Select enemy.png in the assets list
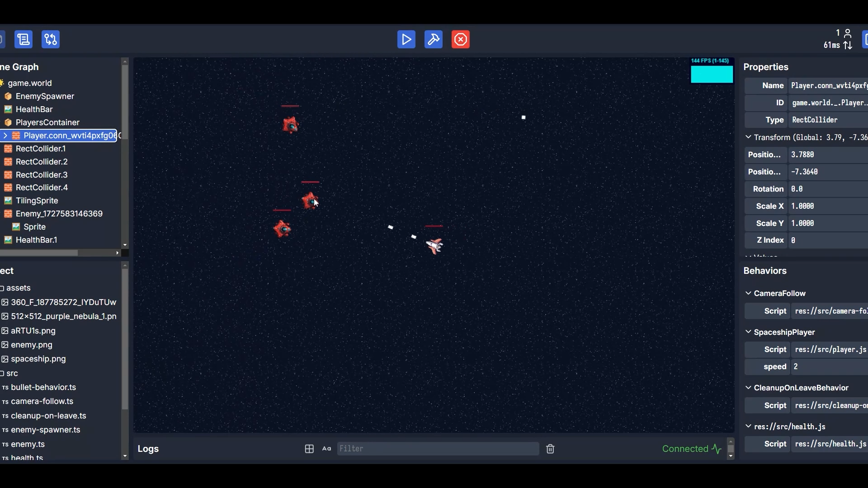This screenshot has width=868, height=488. [x=31, y=344]
